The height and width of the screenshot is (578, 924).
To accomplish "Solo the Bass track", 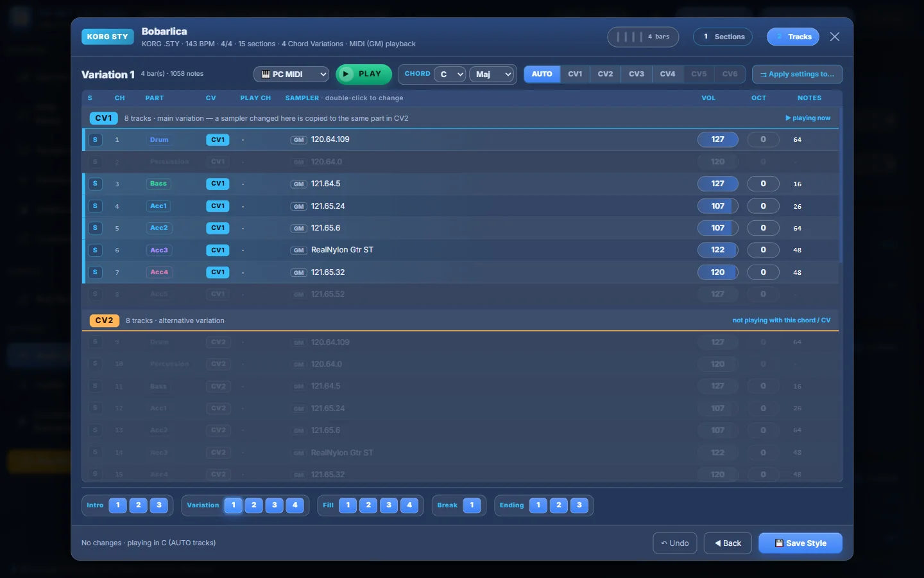I will click(x=95, y=184).
